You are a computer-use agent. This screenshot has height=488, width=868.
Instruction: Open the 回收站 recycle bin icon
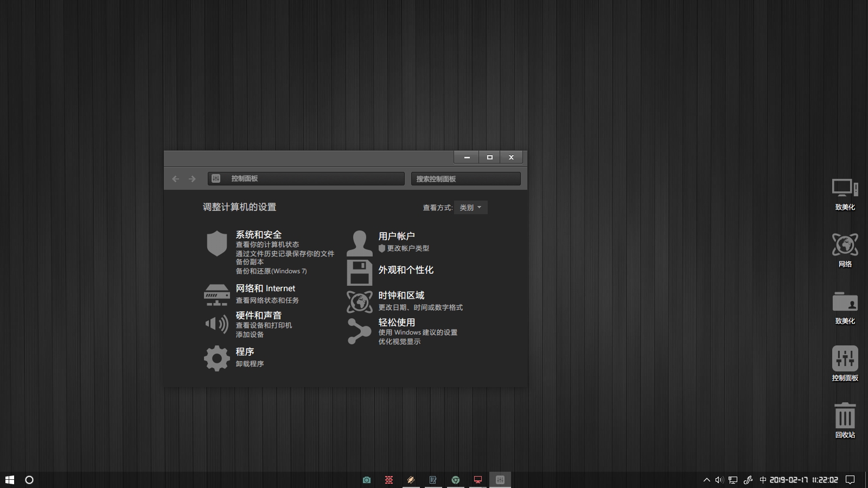(845, 421)
